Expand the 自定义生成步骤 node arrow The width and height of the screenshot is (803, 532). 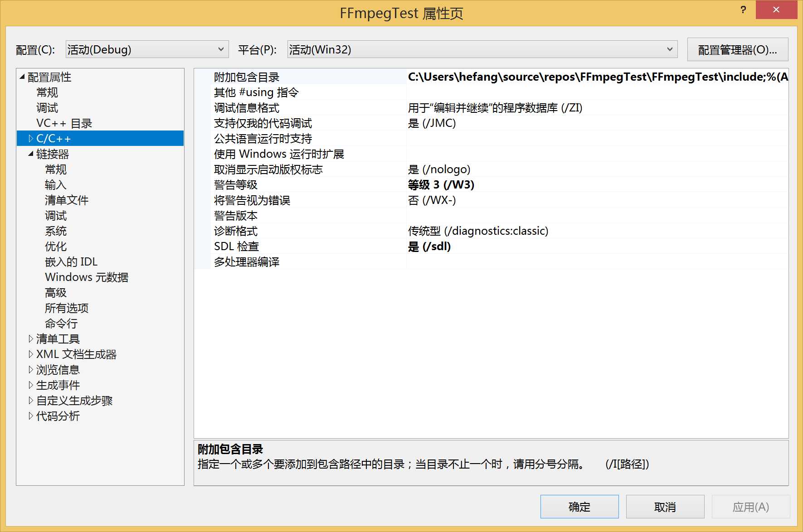coord(31,401)
